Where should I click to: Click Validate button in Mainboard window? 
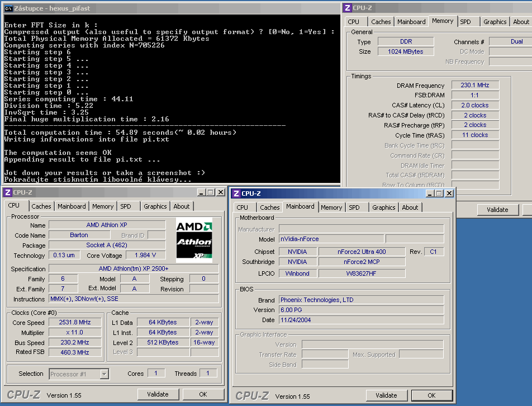[386, 395]
